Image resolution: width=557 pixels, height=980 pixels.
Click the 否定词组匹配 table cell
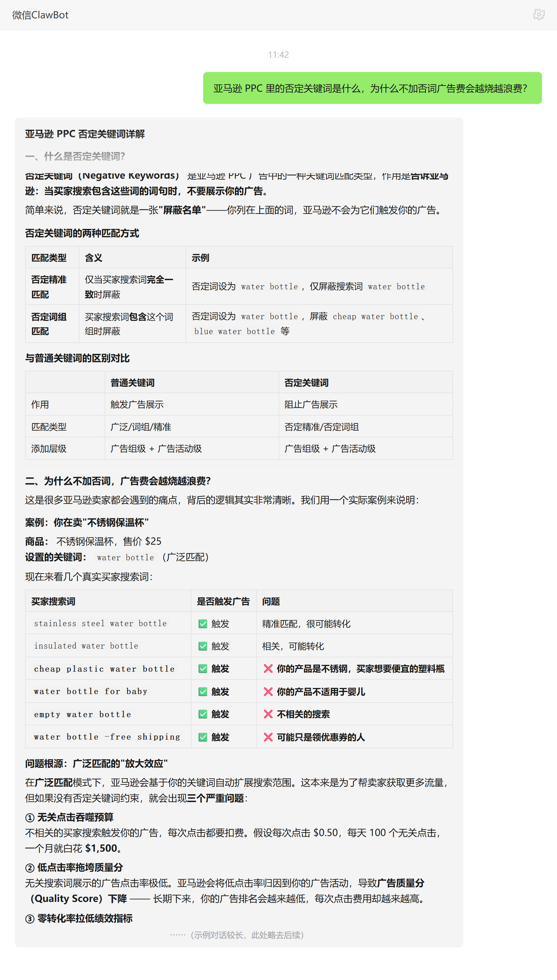click(x=52, y=324)
